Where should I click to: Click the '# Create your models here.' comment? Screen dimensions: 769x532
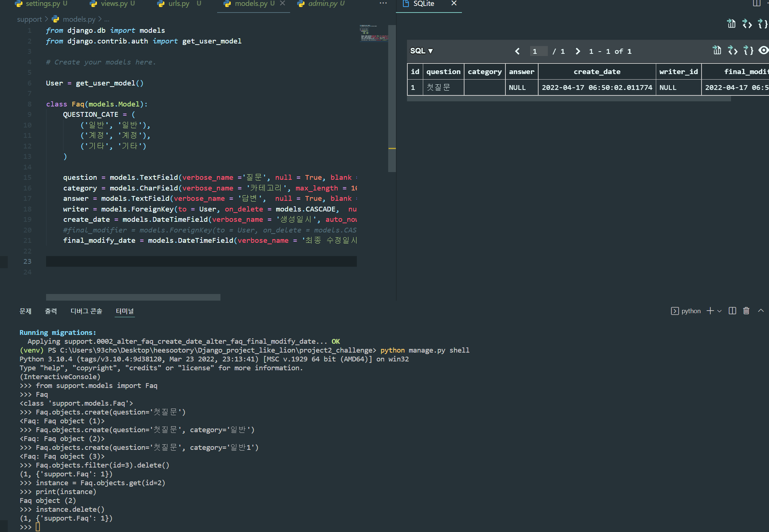coord(101,62)
